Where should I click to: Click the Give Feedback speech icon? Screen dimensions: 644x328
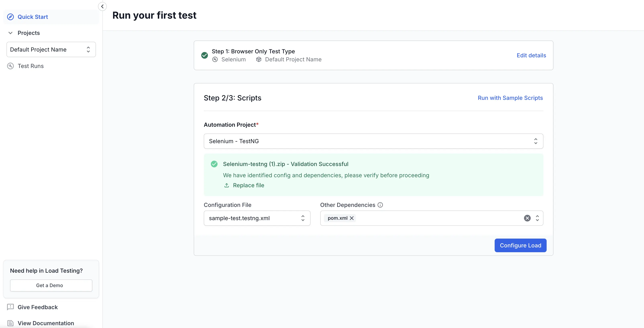point(10,307)
